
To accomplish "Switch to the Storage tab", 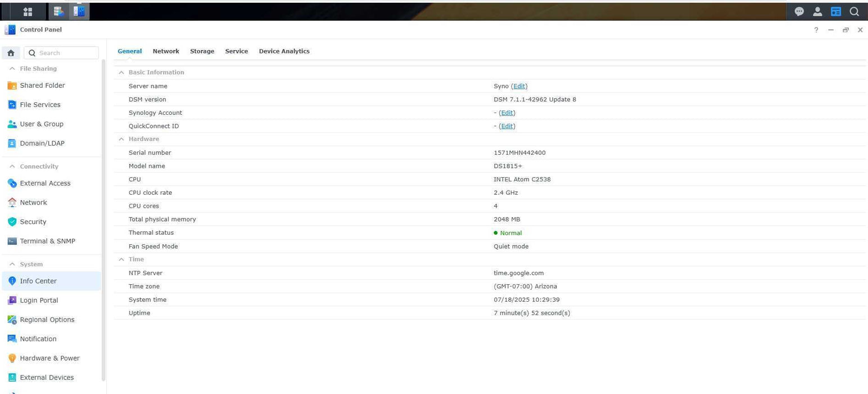I will (202, 51).
